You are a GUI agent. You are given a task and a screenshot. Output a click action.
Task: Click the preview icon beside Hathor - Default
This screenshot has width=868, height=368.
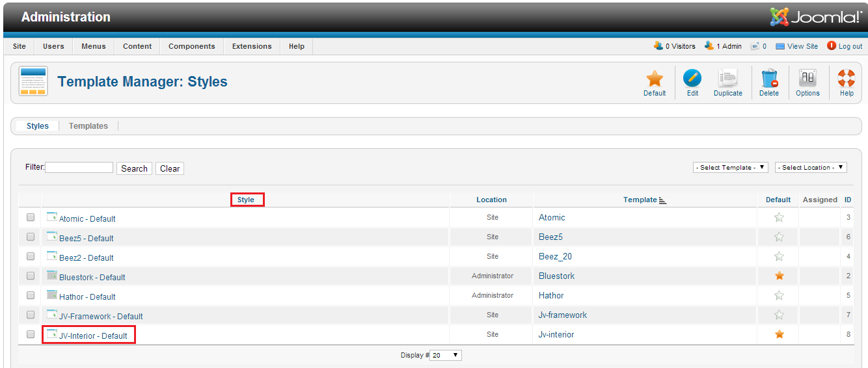pyautogui.click(x=52, y=295)
